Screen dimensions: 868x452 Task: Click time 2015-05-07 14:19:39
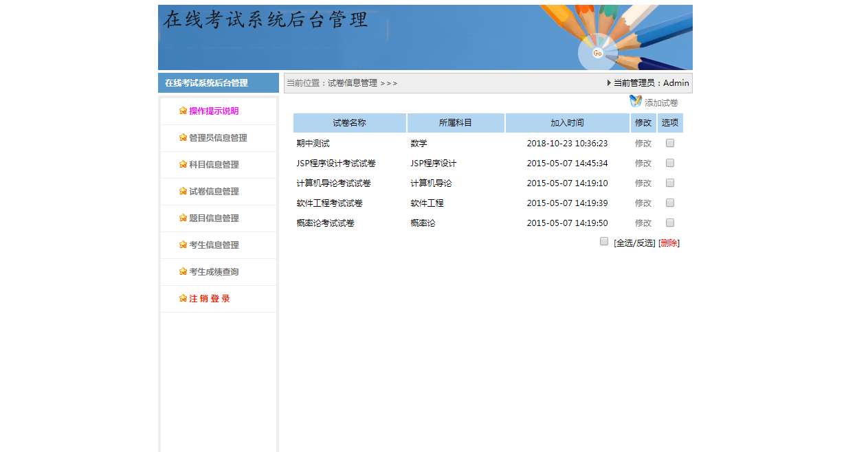coord(567,203)
